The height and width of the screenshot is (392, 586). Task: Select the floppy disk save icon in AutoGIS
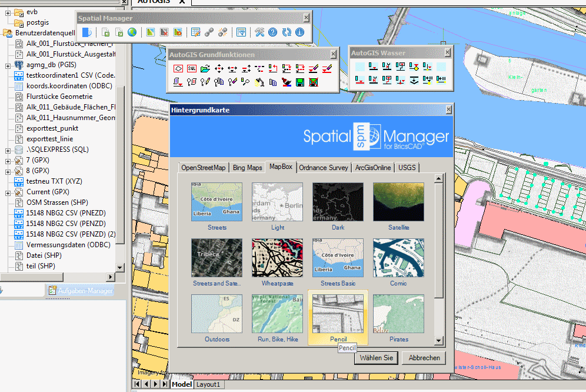click(x=299, y=81)
